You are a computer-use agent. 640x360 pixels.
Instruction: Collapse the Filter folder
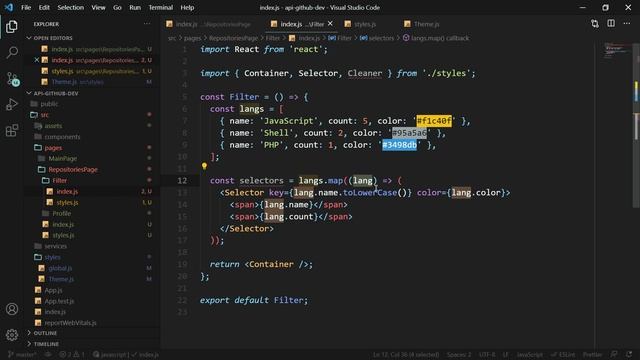(59, 180)
